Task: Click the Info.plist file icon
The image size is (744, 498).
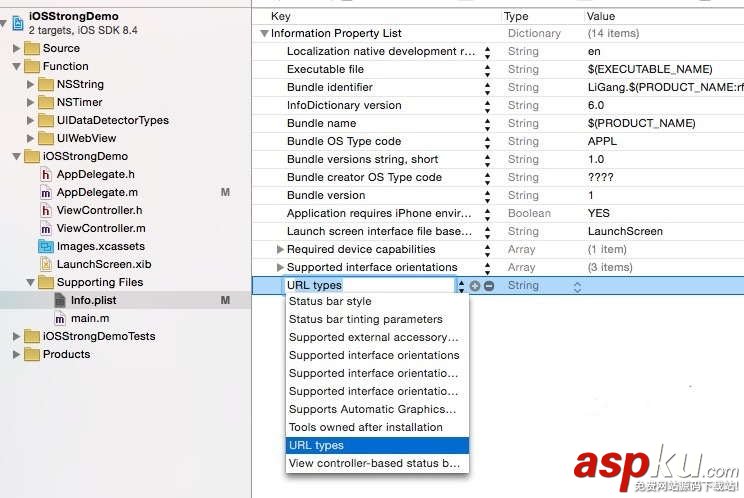Action: point(60,300)
